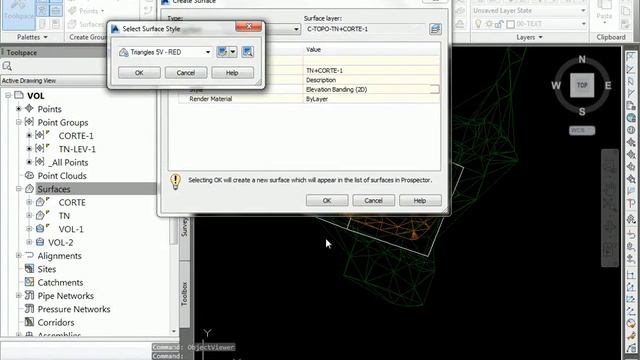Expand the Pipe Networks node
640x360 pixels.
tap(18, 296)
